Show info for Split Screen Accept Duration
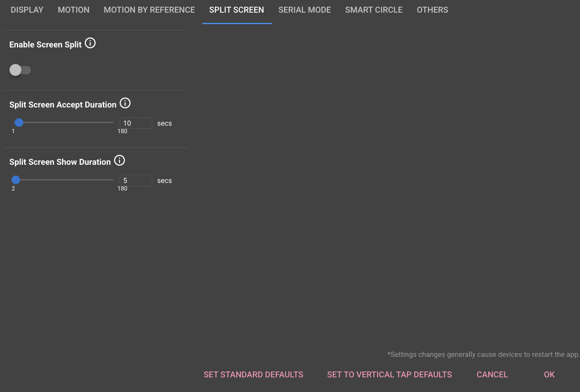 [125, 103]
